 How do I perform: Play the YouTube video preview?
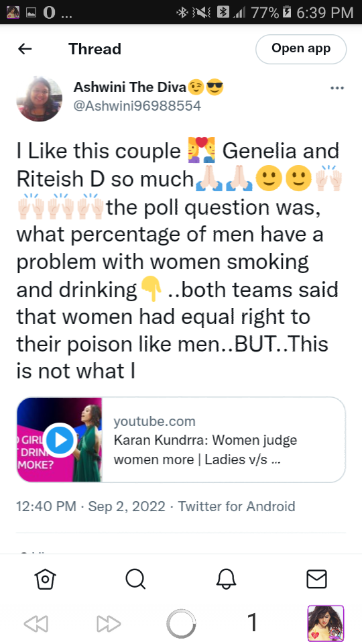[x=60, y=440]
